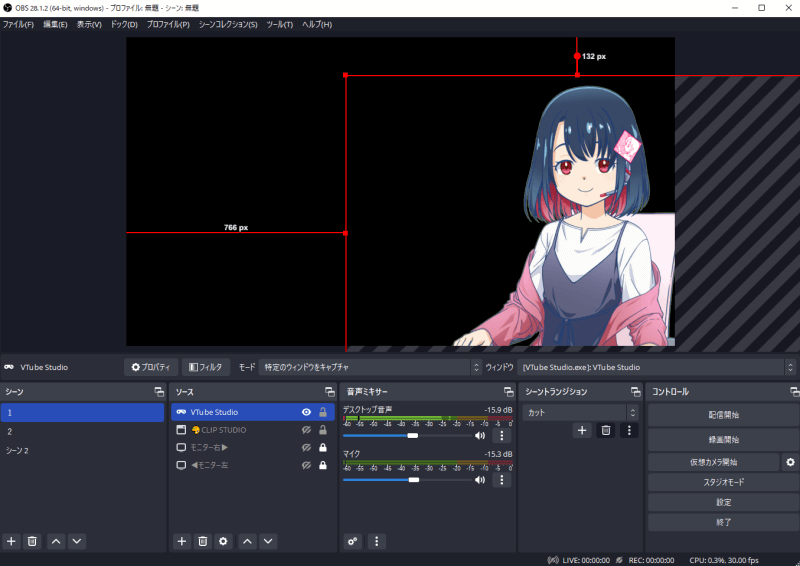Move source down in Sources panel
This screenshot has width=800, height=566.
(268, 541)
